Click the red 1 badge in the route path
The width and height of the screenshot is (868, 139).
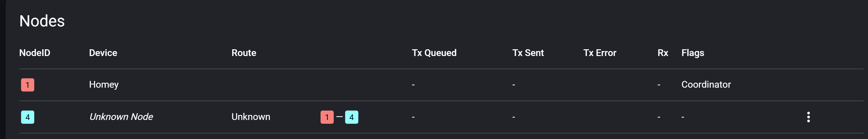pyautogui.click(x=326, y=117)
